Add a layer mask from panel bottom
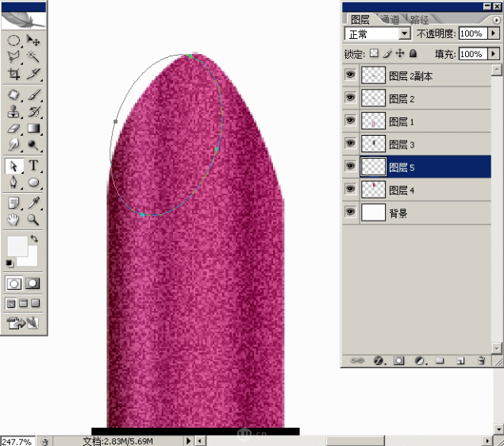This screenshot has width=504, height=446. [398, 360]
